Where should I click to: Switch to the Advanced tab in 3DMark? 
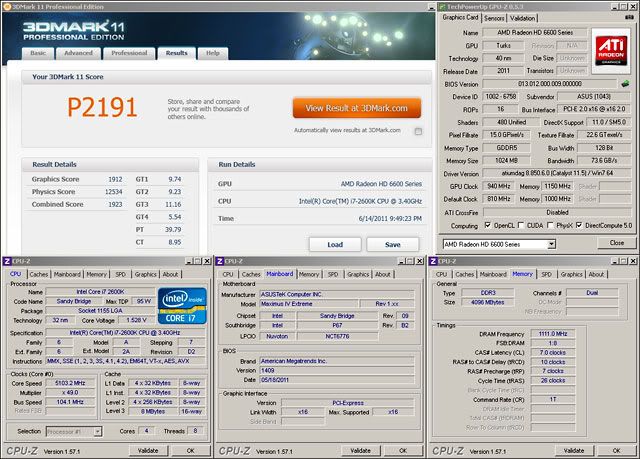coord(78,53)
